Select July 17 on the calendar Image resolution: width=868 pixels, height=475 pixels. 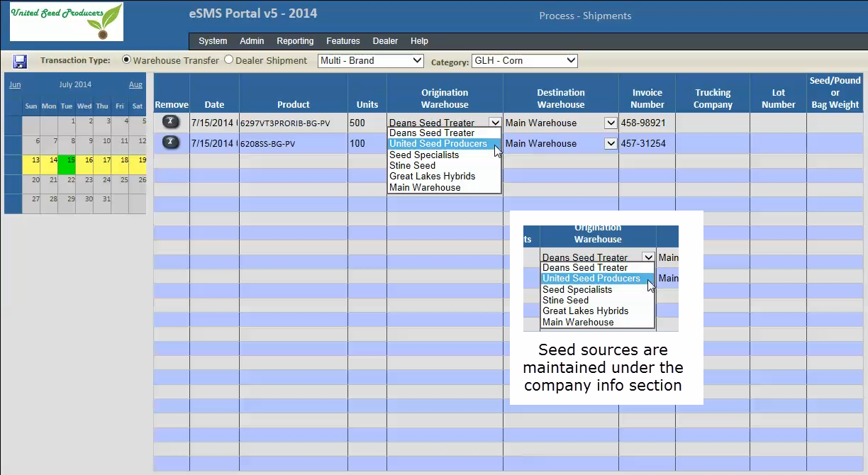click(x=102, y=164)
